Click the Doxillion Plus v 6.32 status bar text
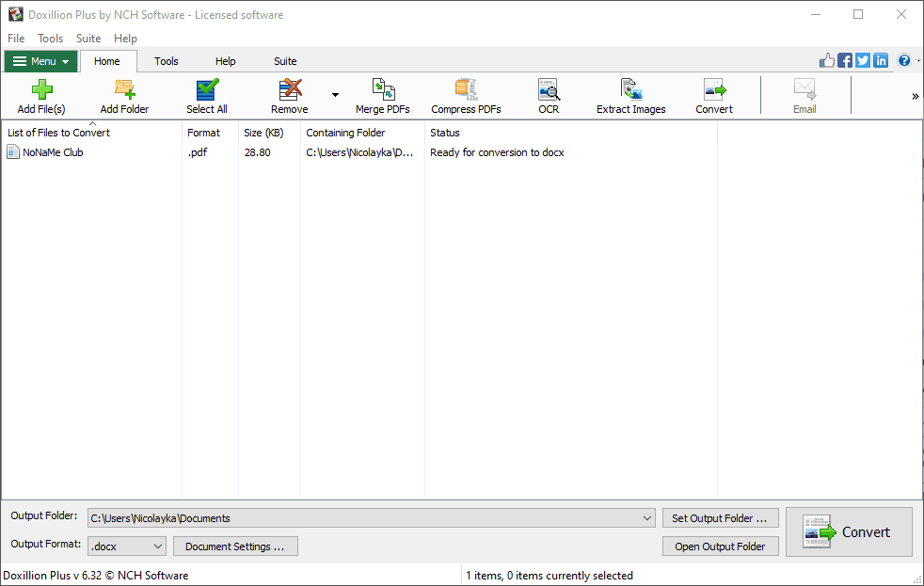The width and height of the screenshot is (924, 586). (96, 576)
